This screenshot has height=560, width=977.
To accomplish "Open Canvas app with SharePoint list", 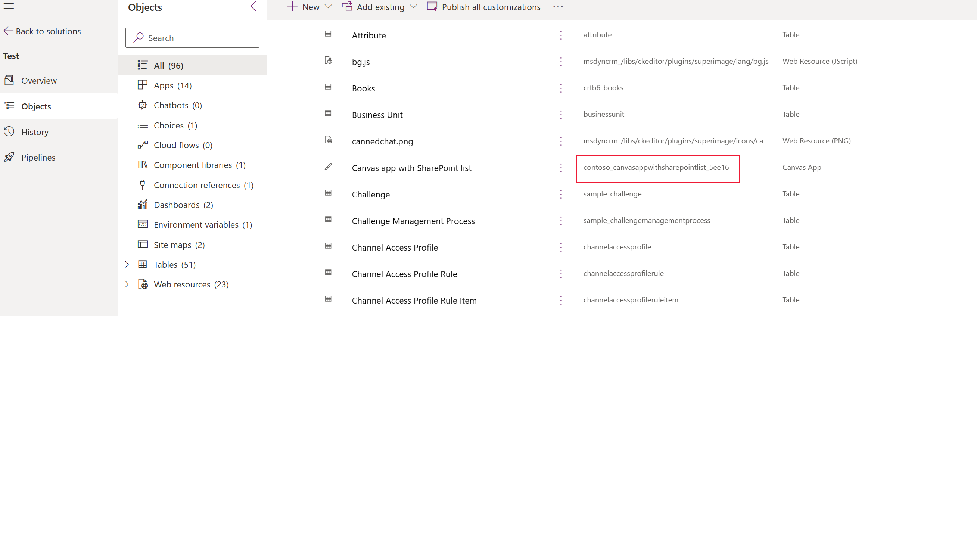I will point(411,168).
